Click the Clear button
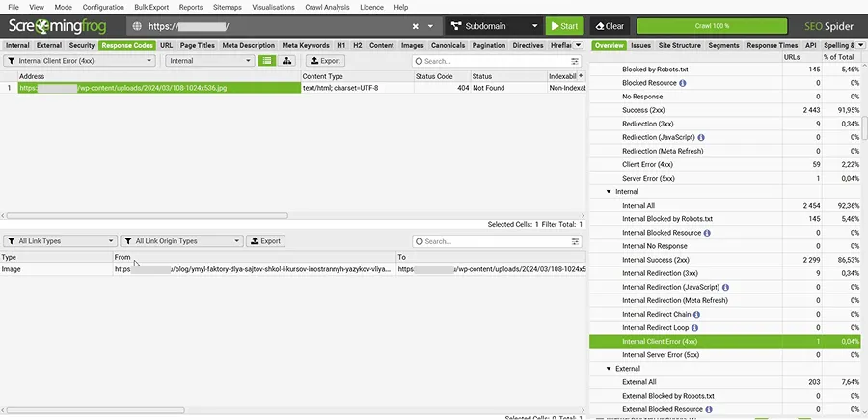The image size is (868, 420). [610, 26]
